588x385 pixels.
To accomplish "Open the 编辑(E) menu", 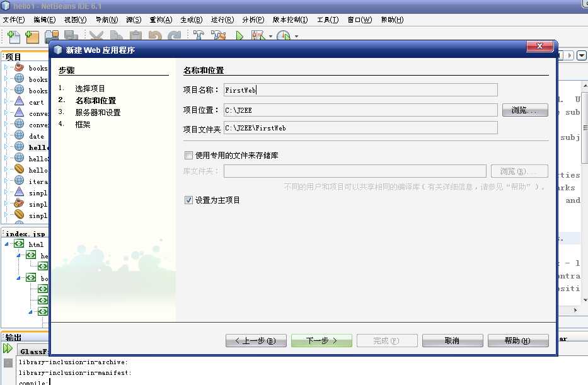I will pyautogui.click(x=45, y=20).
